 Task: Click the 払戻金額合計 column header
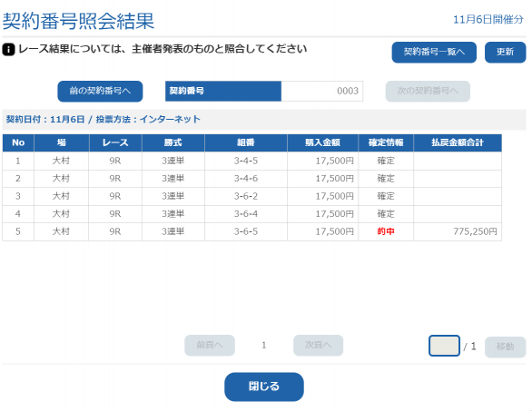(x=458, y=142)
